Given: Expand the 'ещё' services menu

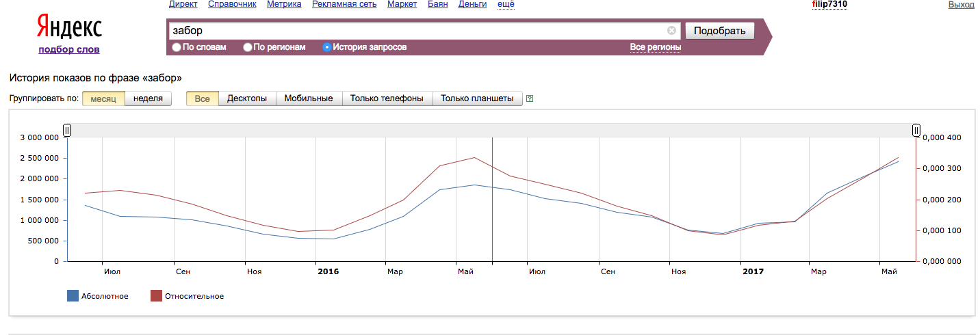Looking at the screenshot, I should tap(506, 4).
